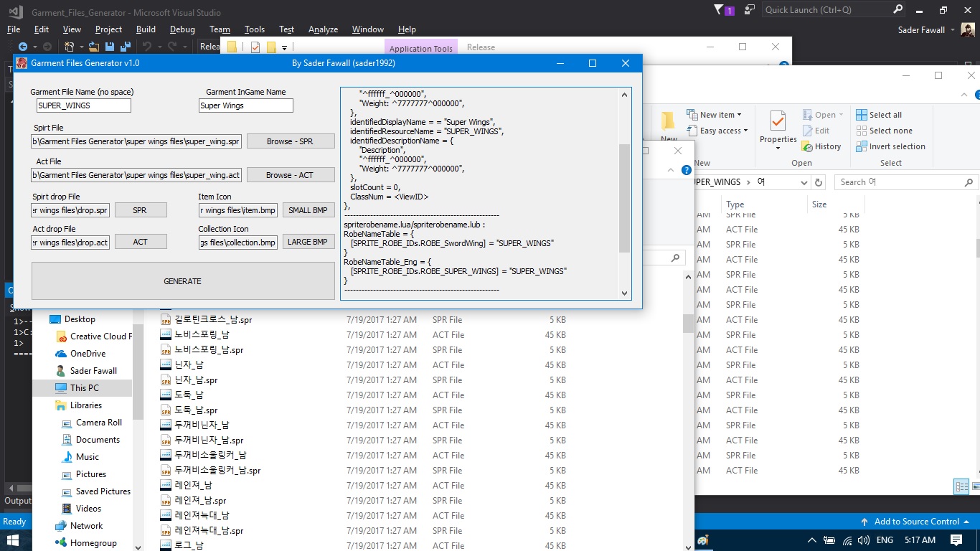Select the Application Tools ribbon tab
Viewport: 980px width, 551px height.
pos(421,49)
